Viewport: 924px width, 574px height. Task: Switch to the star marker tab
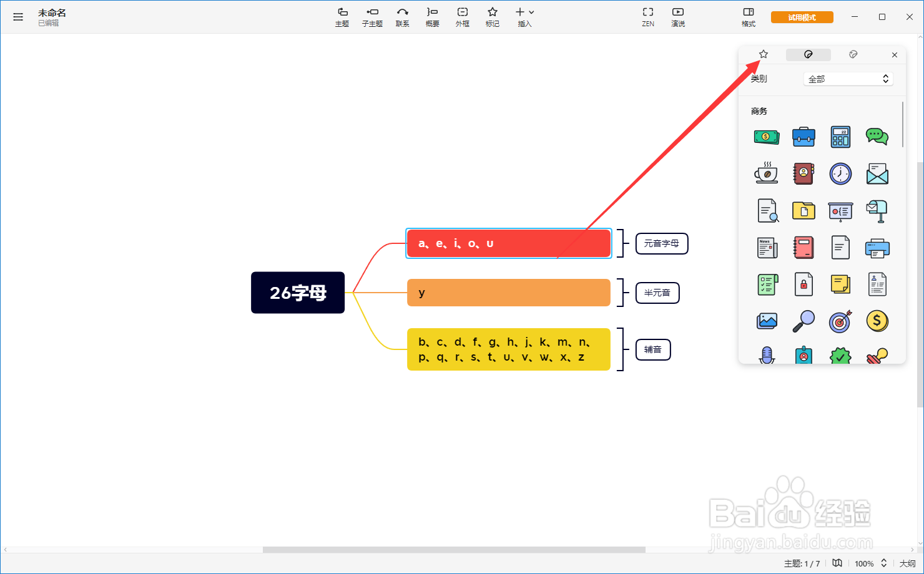tap(764, 54)
